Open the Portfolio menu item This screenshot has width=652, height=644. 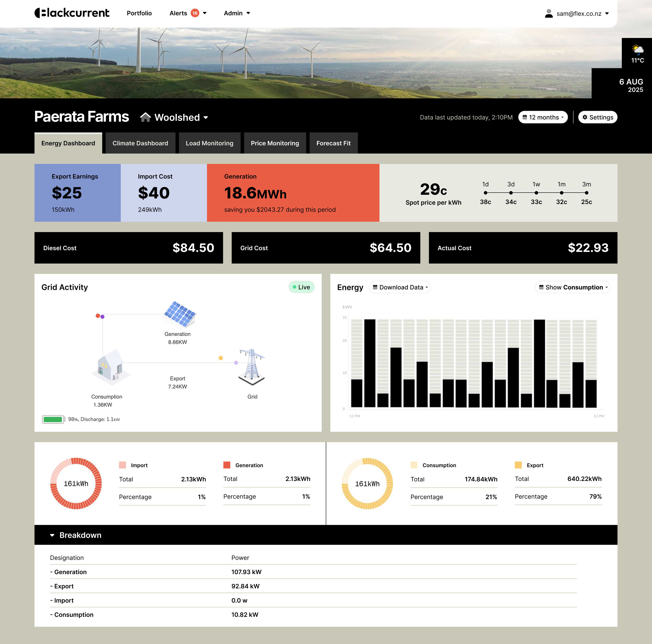tap(139, 13)
